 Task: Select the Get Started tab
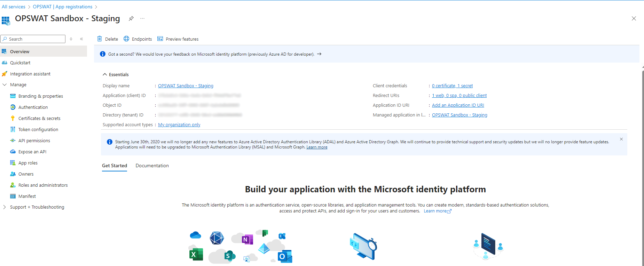click(x=115, y=166)
